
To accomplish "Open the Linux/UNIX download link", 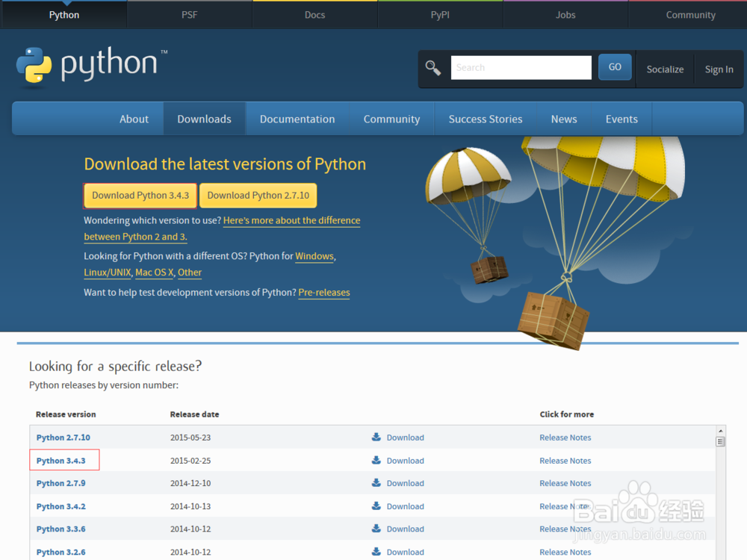I will click(107, 273).
